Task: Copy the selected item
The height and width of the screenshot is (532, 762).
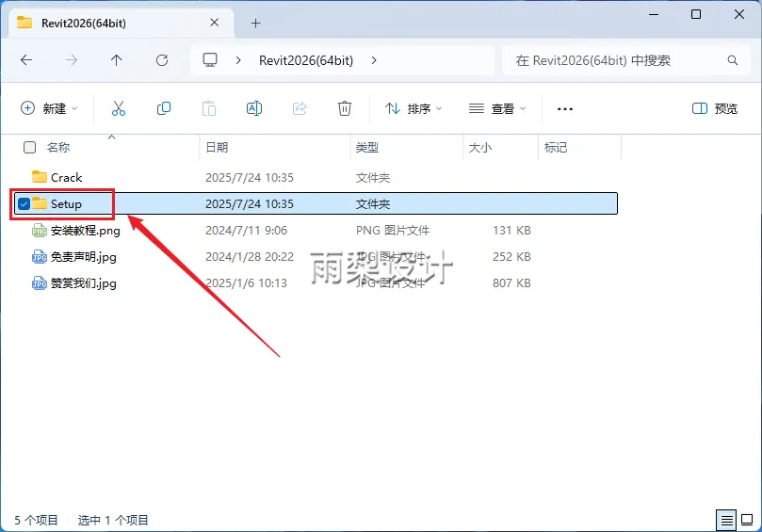Action: tap(164, 108)
